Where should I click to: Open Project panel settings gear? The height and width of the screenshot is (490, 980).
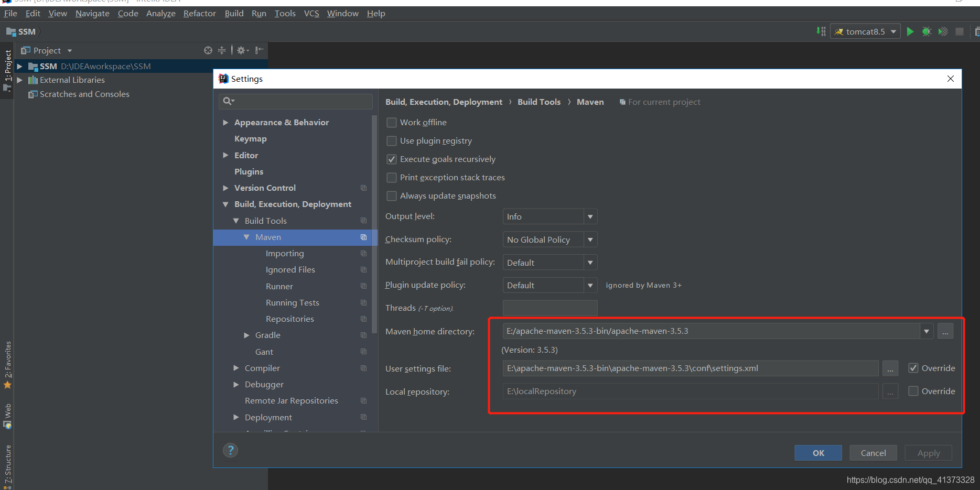(x=242, y=50)
